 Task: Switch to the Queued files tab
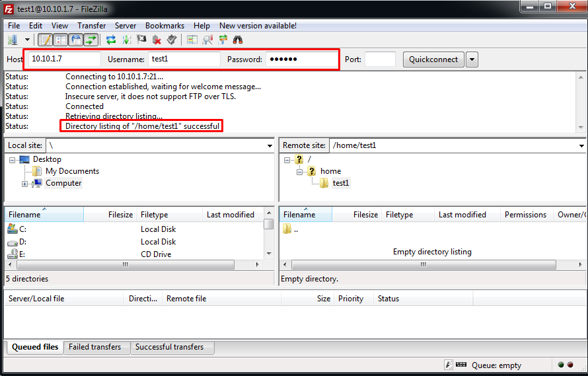[x=35, y=347]
